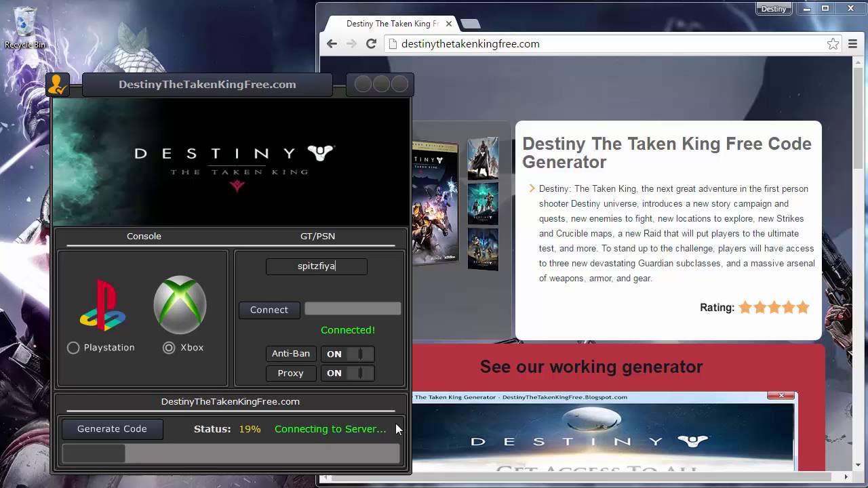The image size is (868, 488).
Task: Click the bottom small Destiny cover thumbnail
Action: coord(483,249)
